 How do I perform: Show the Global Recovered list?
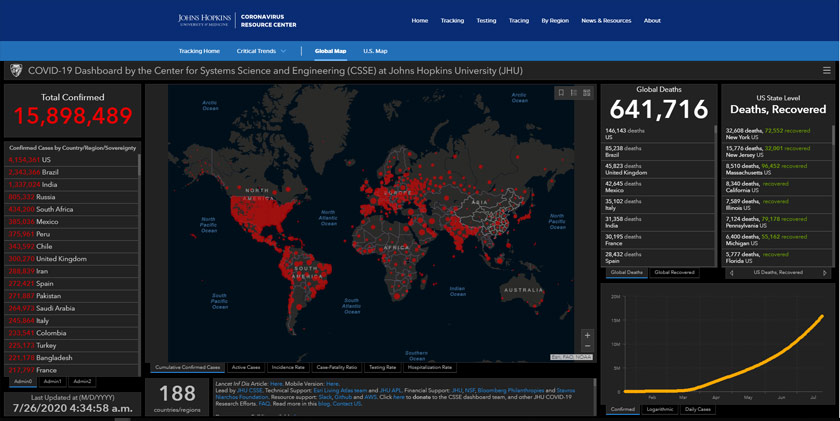tap(674, 272)
